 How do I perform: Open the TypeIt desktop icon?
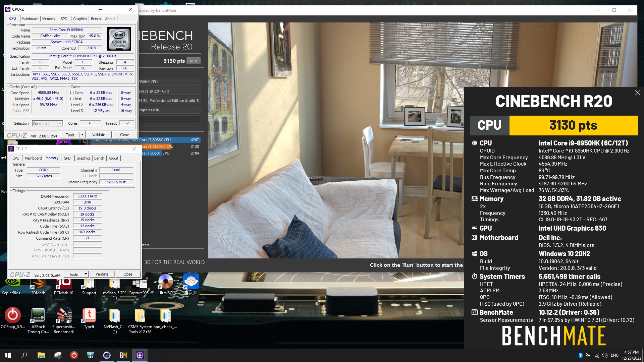(89, 318)
